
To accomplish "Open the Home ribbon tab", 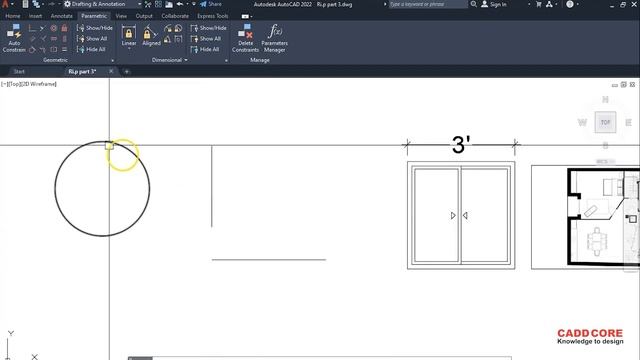I will (x=13, y=16).
